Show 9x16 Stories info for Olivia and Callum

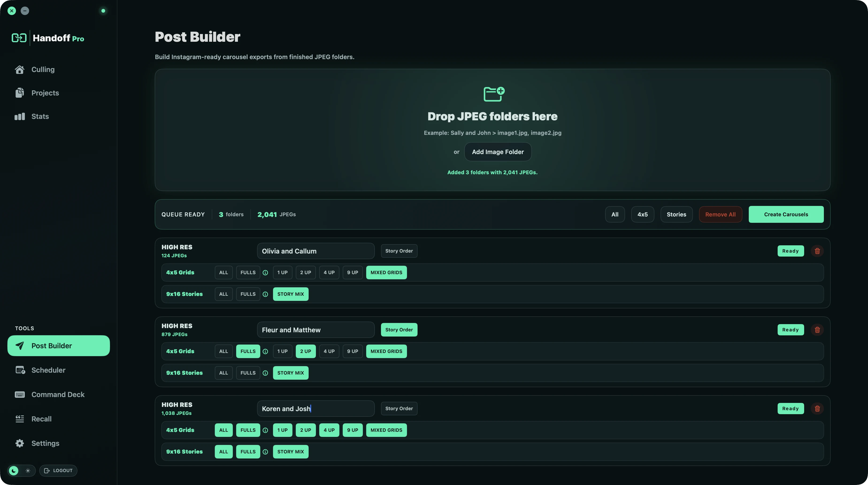265,294
